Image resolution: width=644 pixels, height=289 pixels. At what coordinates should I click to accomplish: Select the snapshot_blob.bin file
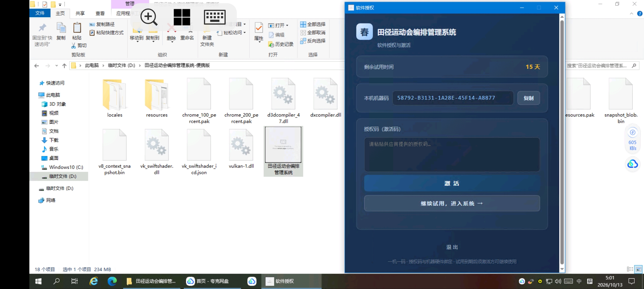621,101
